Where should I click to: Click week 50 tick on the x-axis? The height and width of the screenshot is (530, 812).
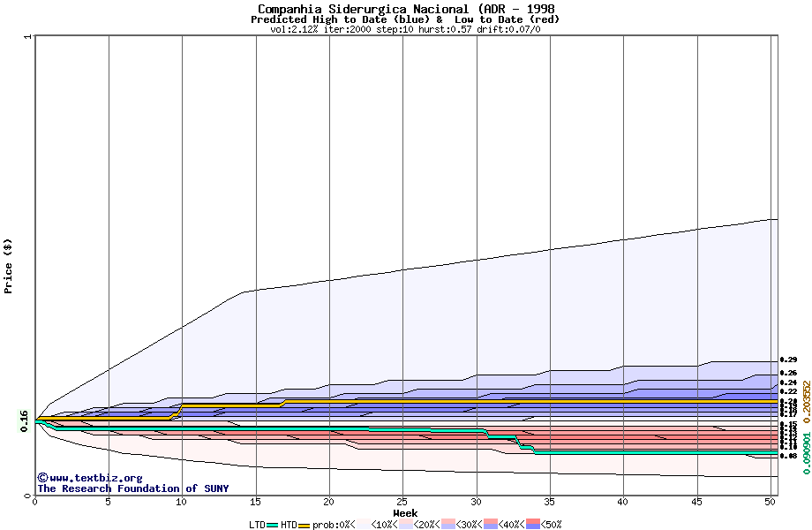coord(770,502)
